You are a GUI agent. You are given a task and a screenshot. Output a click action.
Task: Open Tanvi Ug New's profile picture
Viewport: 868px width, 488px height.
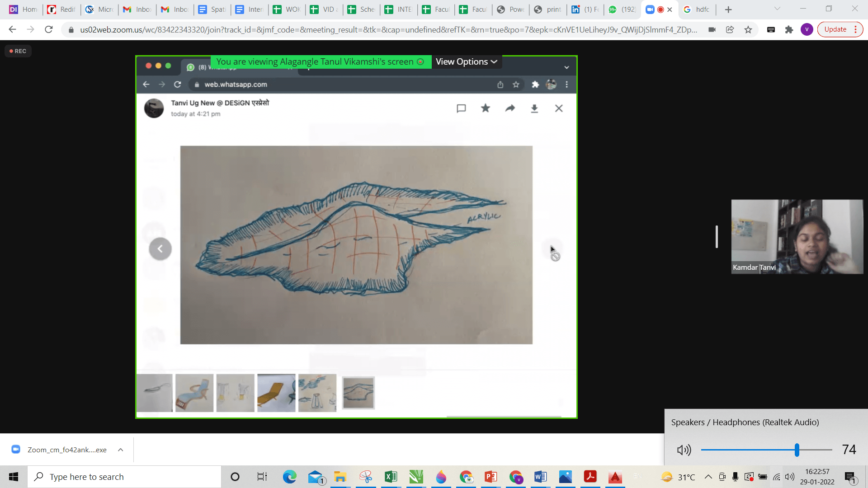(154, 108)
